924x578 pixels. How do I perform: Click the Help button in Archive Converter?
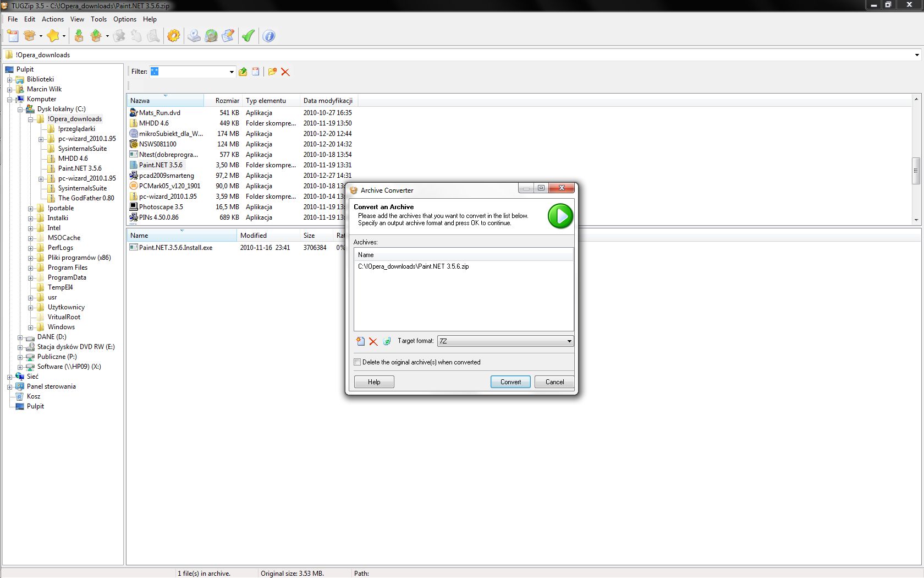pyautogui.click(x=374, y=382)
